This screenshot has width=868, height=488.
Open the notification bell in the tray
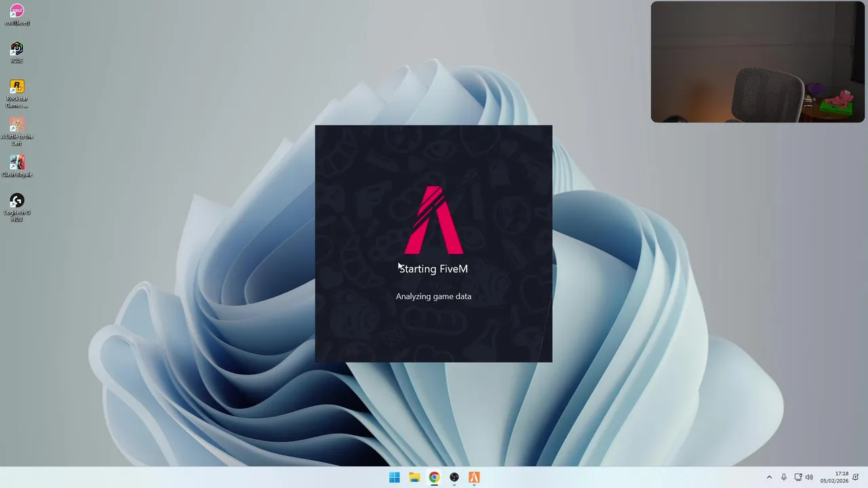(x=857, y=477)
